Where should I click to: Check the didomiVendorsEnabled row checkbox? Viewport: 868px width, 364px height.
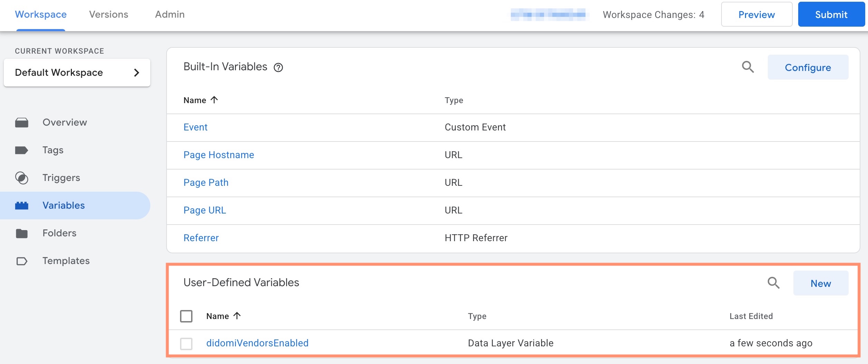186,344
